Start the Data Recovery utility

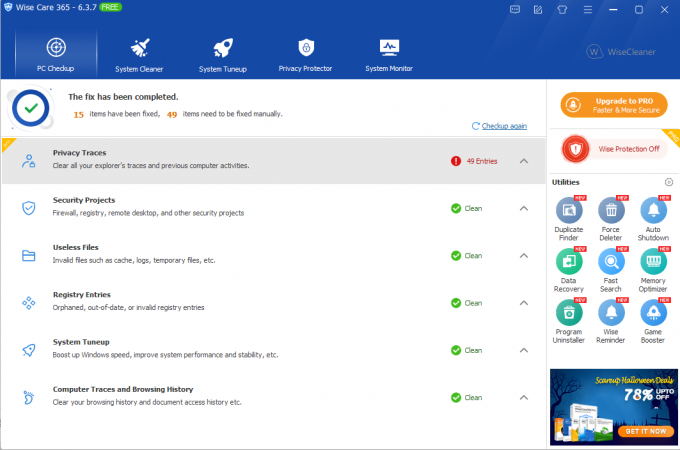(569, 270)
